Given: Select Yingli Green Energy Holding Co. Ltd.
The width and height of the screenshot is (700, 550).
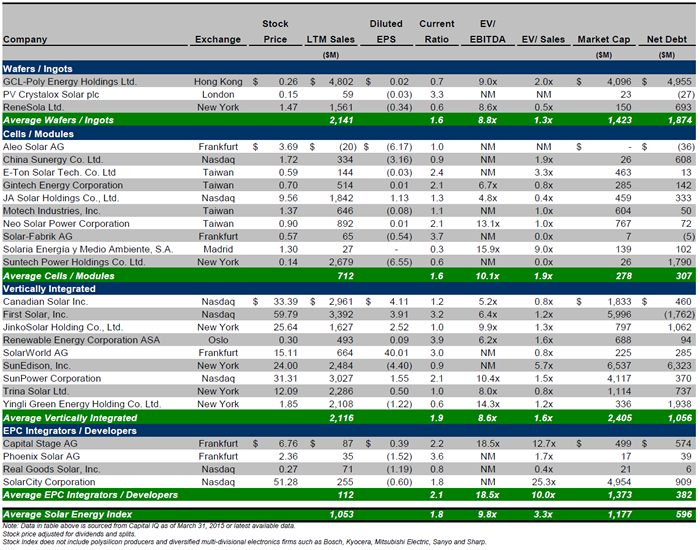Looking at the screenshot, I should pos(82,404).
